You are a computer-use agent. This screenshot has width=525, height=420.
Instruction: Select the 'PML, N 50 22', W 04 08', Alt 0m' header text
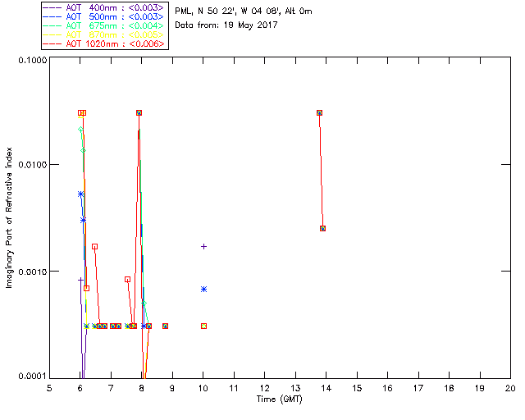click(244, 11)
